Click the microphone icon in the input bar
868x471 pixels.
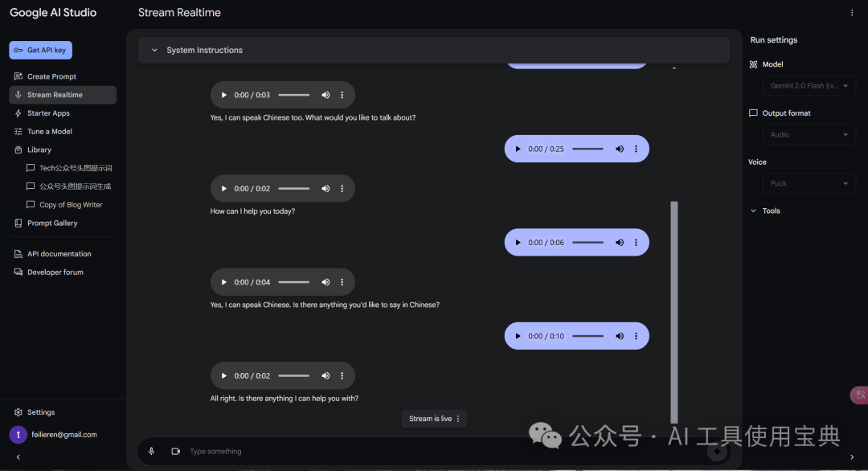pyautogui.click(x=151, y=452)
